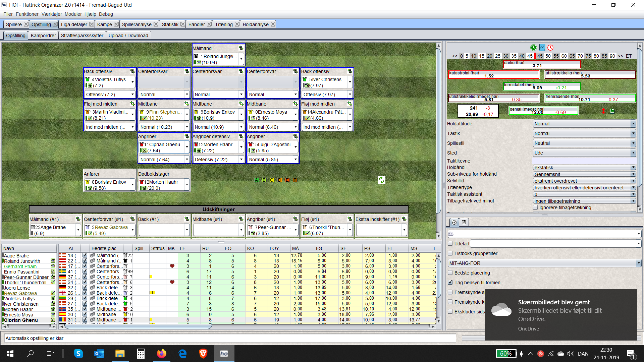This screenshot has width=644, height=362.
Task: Click the red clock icon above ratings
Action: tap(550, 48)
